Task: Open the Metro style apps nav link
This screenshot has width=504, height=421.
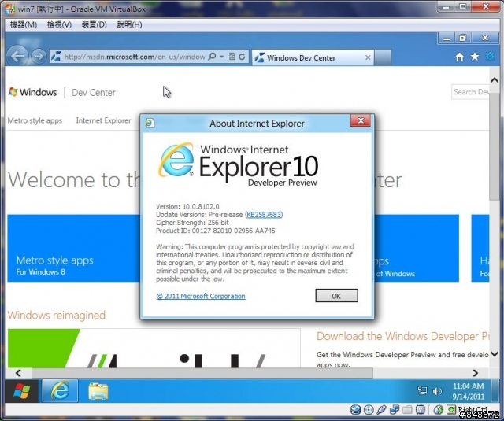Action: pyautogui.click(x=35, y=120)
